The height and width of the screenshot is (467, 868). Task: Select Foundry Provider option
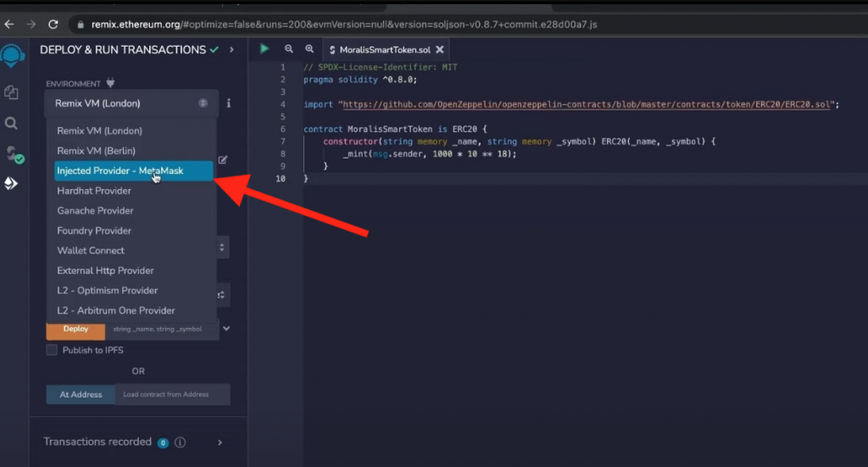pos(133,231)
